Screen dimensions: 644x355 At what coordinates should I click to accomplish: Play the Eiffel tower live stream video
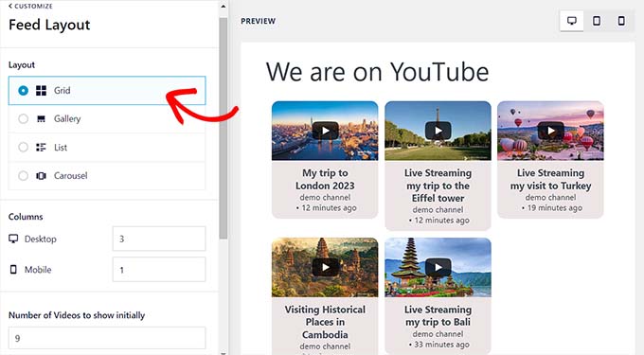point(438,131)
